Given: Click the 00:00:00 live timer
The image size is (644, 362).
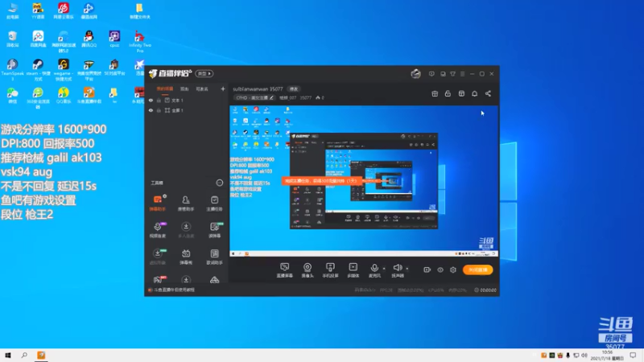Looking at the screenshot, I should click(x=485, y=290).
